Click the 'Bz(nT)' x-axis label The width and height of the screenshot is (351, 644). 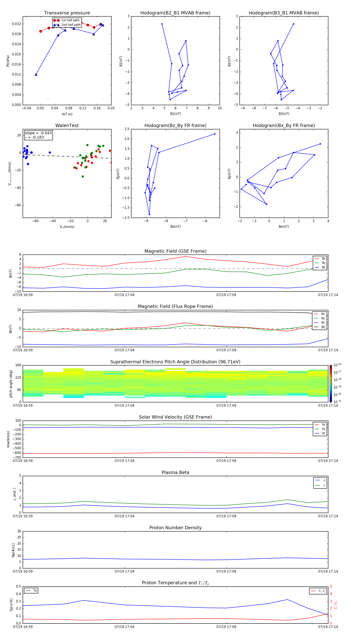(175, 227)
